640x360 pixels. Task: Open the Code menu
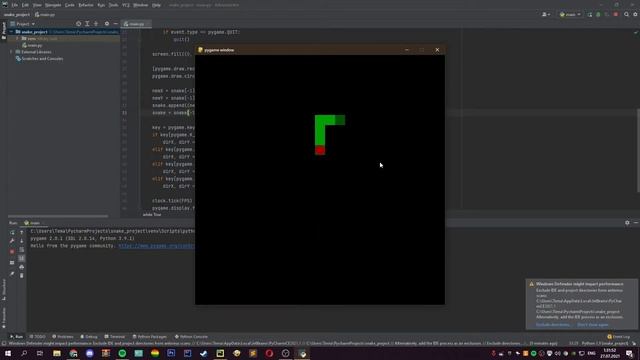70,5
